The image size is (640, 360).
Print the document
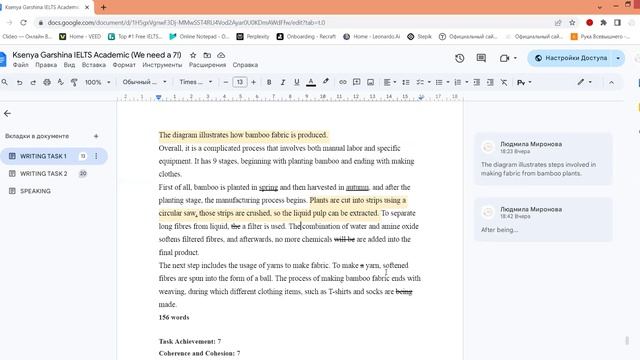(47, 82)
